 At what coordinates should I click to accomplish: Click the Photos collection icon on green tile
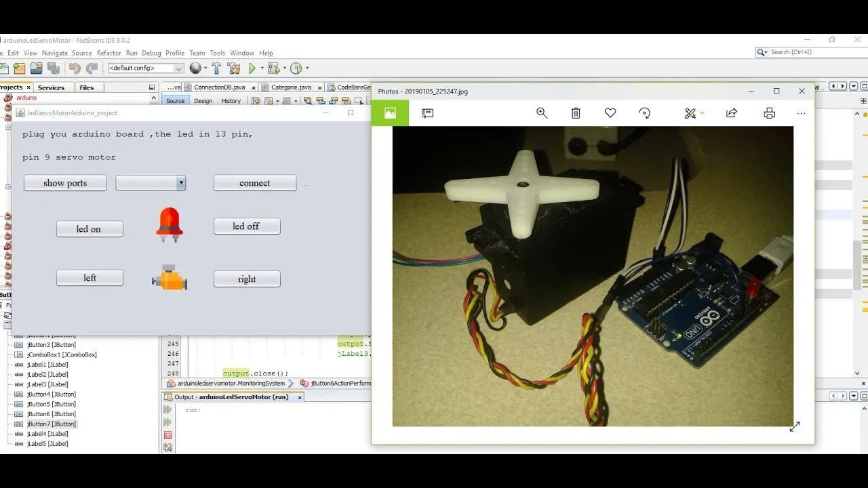click(390, 113)
